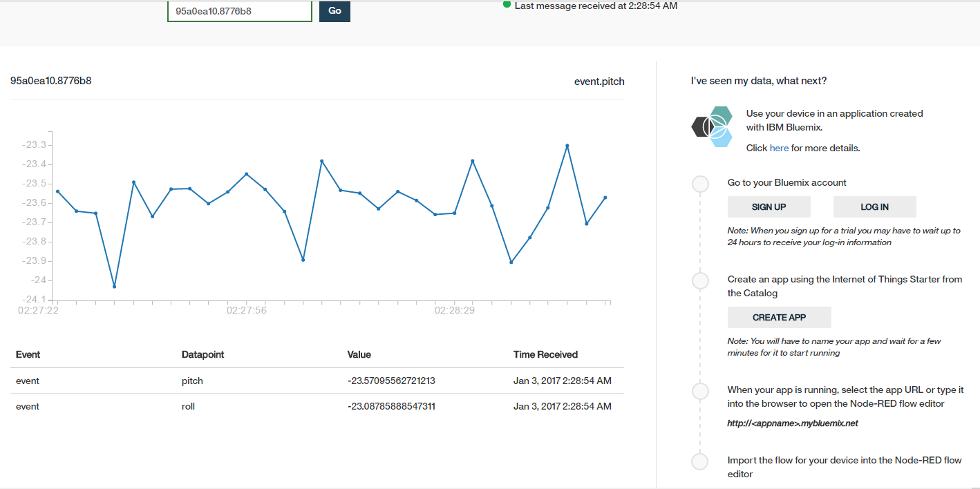The height and width of the screenshot is (489, 980).
Task: Click the roll value -23.08785888547311
Action: coord(391,406)
